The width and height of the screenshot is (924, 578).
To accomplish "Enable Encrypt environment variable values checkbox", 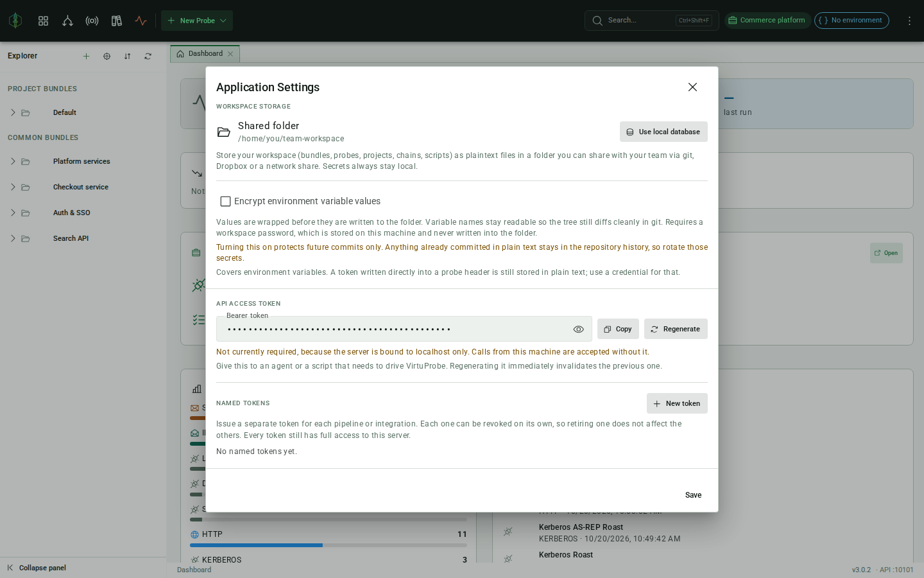I will (225, 202).
